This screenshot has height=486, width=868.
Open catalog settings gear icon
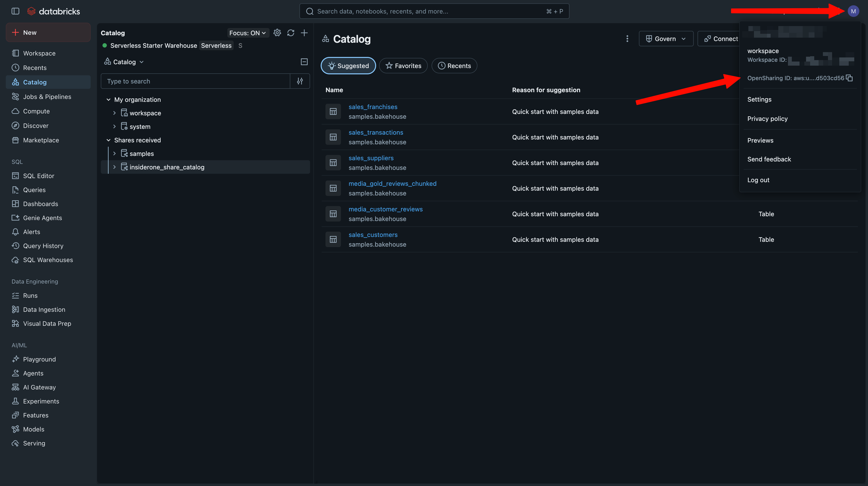click(x=277, y=33)
